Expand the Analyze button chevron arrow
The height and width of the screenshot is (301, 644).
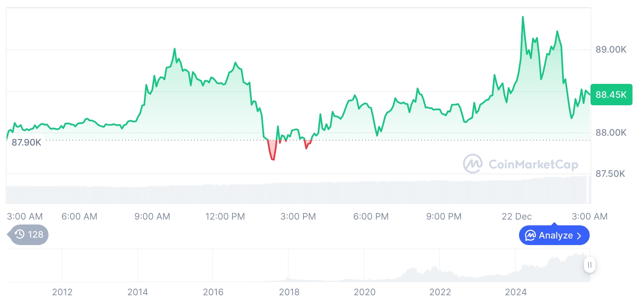[579, 236]
